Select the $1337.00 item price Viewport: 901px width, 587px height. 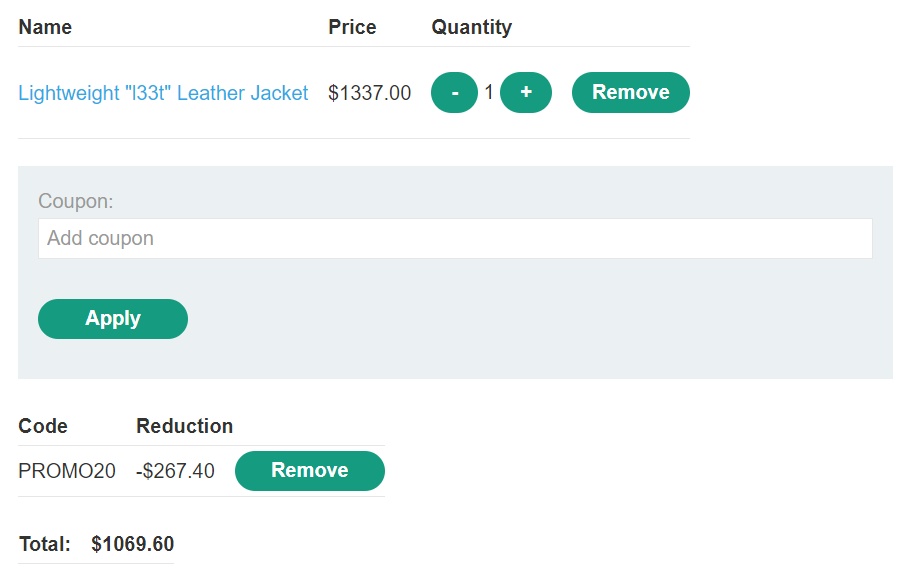pyautogui.click(x=369, y=93)
